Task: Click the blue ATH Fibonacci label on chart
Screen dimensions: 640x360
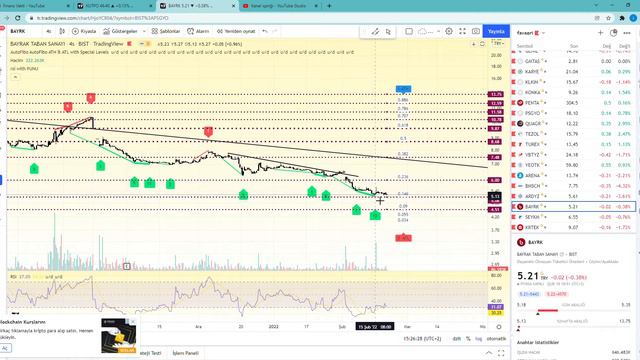Action: click(403, 89)
